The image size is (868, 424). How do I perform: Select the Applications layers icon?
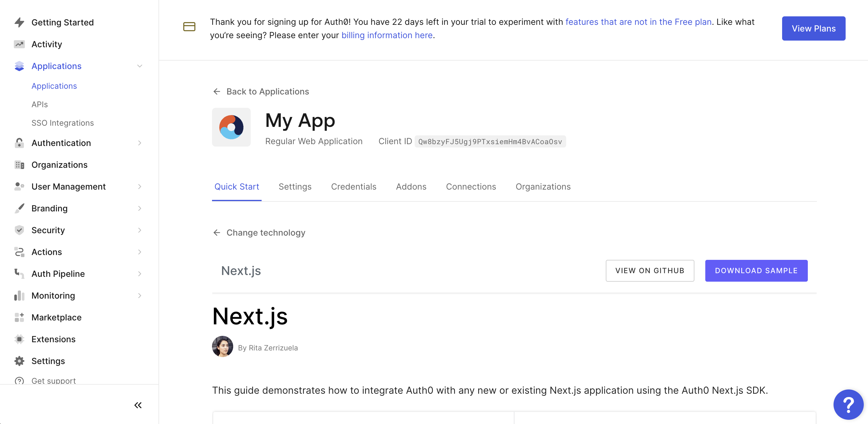pos(19,66)
